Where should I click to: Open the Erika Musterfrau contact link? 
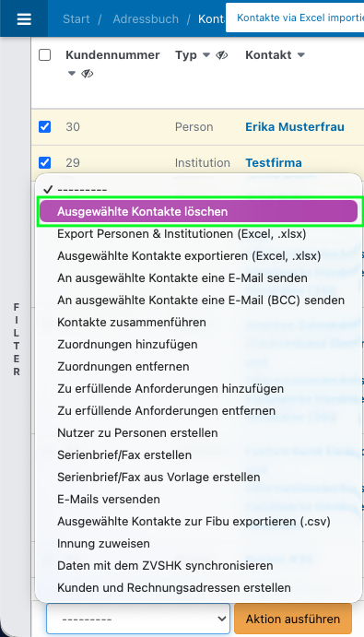click(295, 126)
